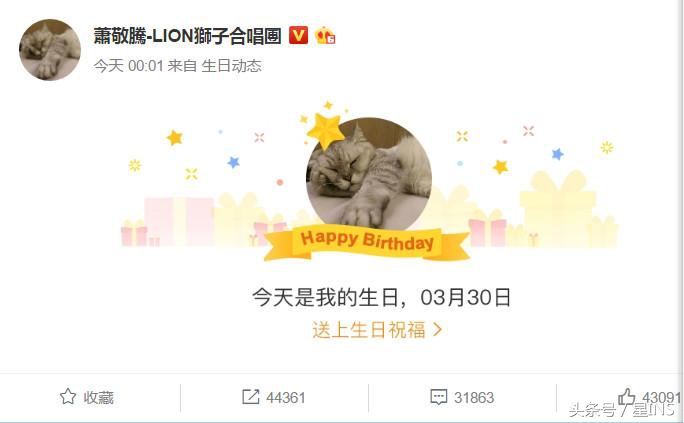Click the membership crown badge icon
This screenshot has width=684, height=423.
325,35
